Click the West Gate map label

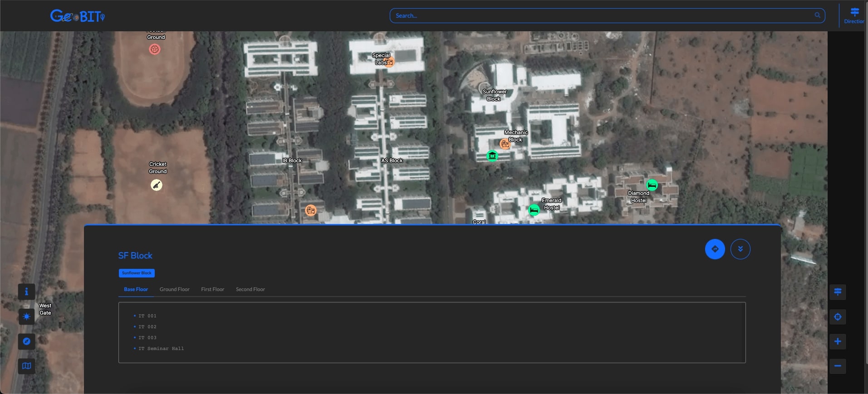45,309
